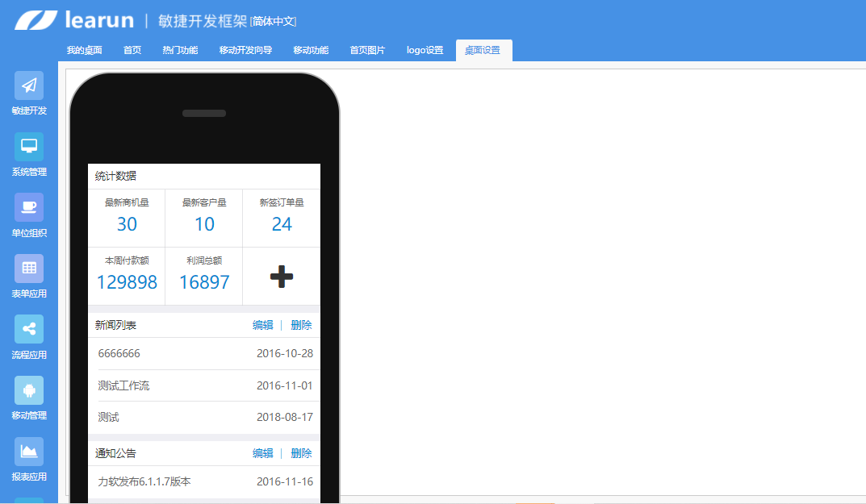The height and width of the screenshot is (504, 866).
Task: Select the 新签订单量 statistic tile
Action: pyautogui.click(x=281, y=218)
